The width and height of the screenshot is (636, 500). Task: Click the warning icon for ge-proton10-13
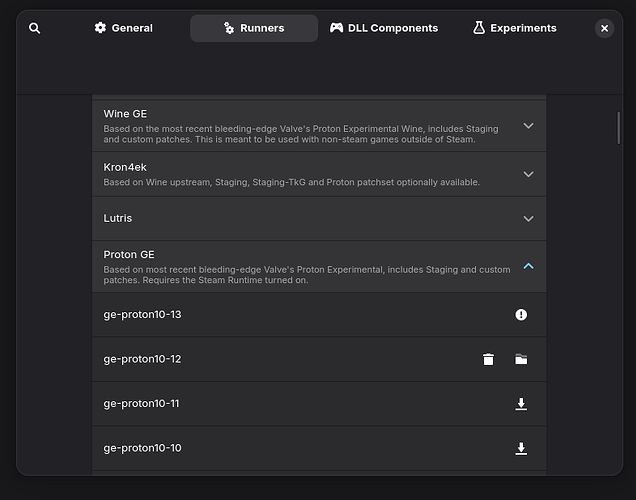point(521,315)
